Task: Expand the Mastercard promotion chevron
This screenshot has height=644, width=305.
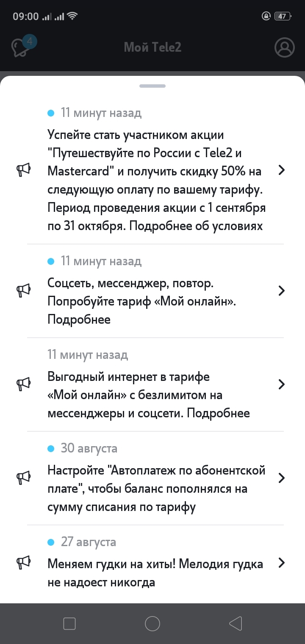Action: (281, 170)
